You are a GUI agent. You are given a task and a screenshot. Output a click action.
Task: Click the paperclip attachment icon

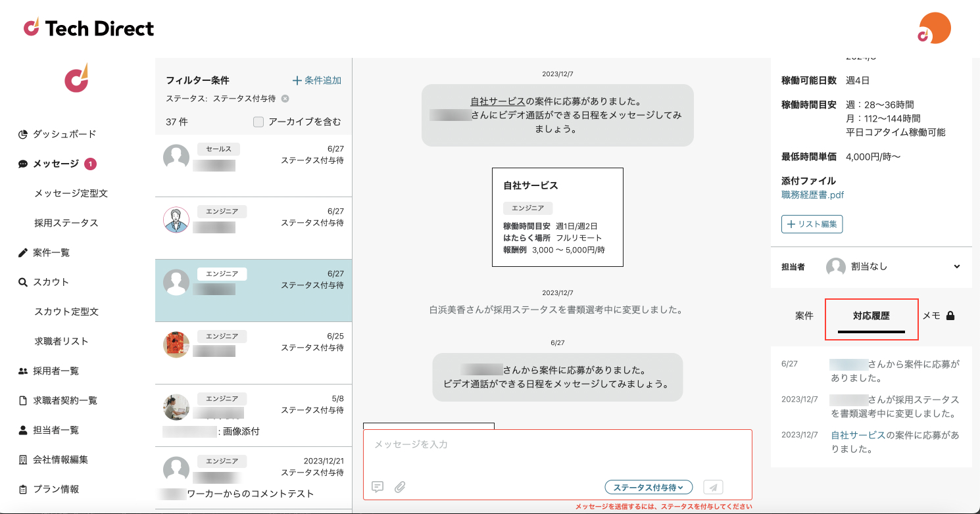[x=400, y=487]
